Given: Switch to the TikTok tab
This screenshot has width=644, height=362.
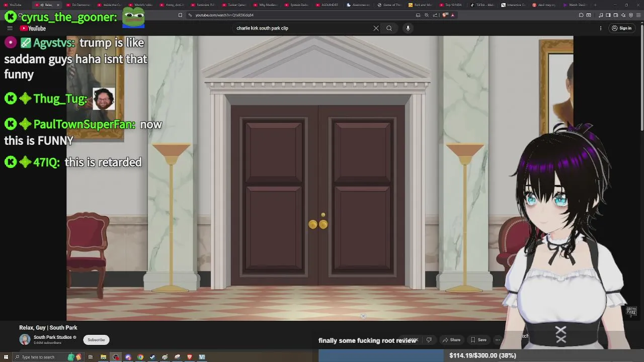Looking at the screenshot, I should pos(482,5).
